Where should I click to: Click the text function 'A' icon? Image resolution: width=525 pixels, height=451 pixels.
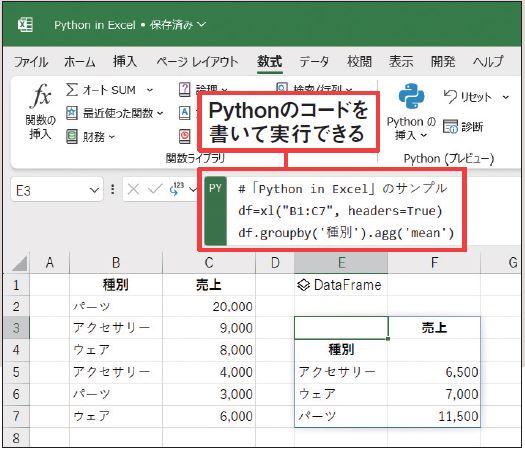pyautogui.click(x=184, y=112)
